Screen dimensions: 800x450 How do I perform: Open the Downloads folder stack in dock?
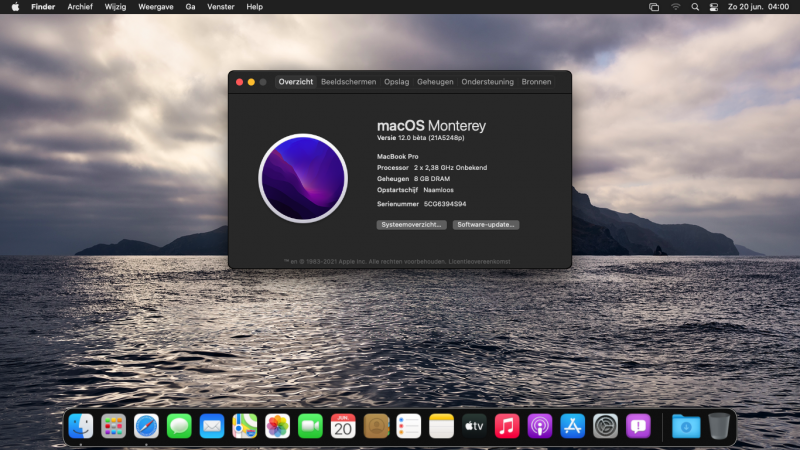(x=686, y=426)
